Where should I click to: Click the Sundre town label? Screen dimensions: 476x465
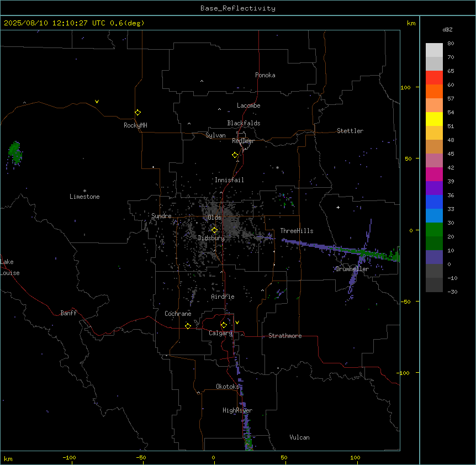161,216
